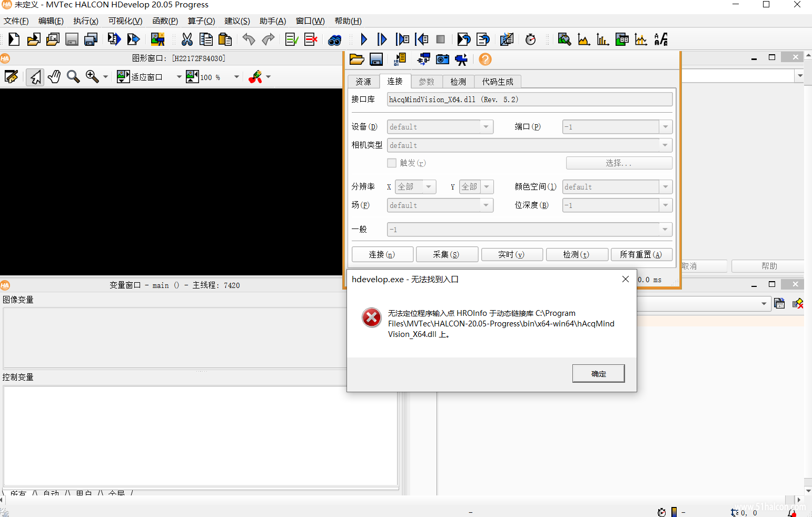Select the magnifying glass tool in graphics window
The image size is (812, 517).
point(73,77)
